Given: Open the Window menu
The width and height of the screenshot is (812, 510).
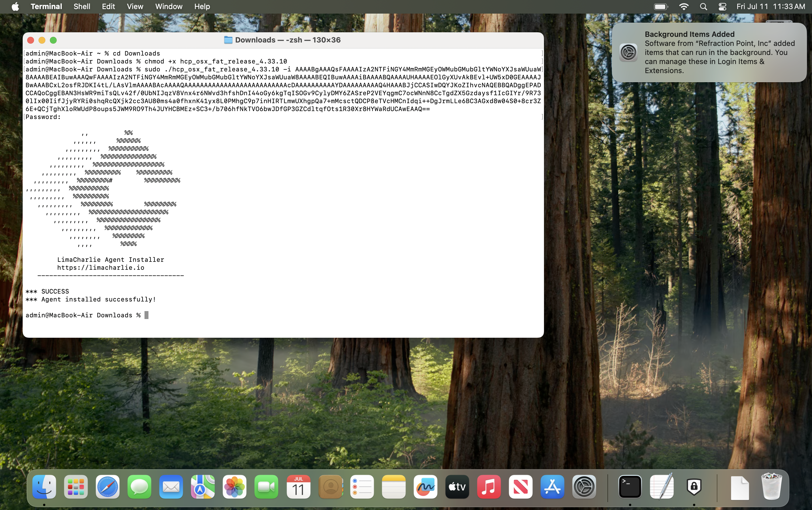Looking at the screenshot, I should pyautogui.click(x=168, y=7).
